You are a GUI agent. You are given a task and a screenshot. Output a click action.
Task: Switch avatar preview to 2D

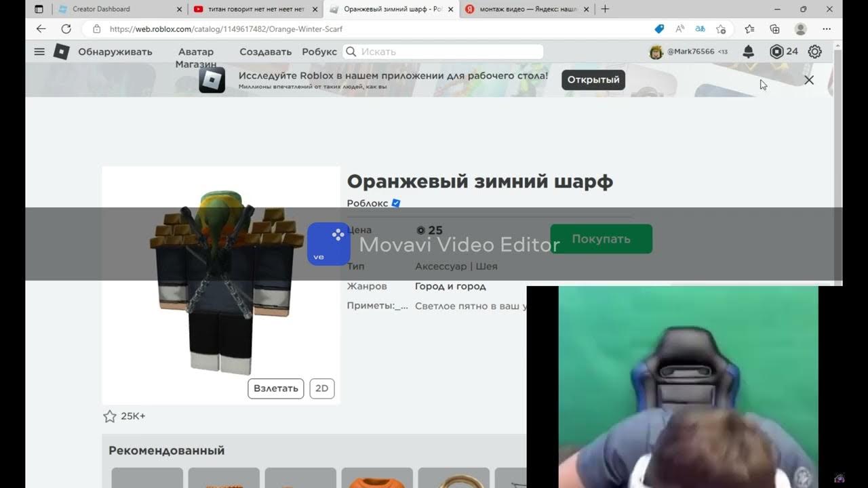point(322,388)
